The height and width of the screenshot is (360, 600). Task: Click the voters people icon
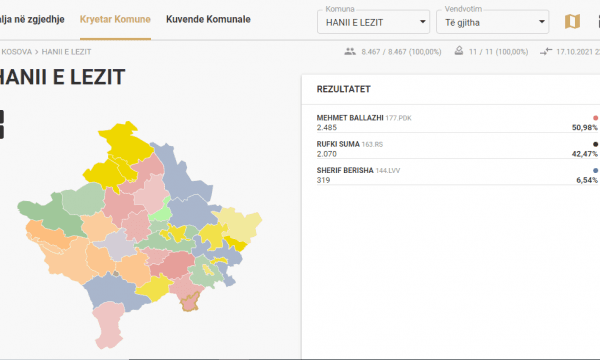[x=350, y=51]
